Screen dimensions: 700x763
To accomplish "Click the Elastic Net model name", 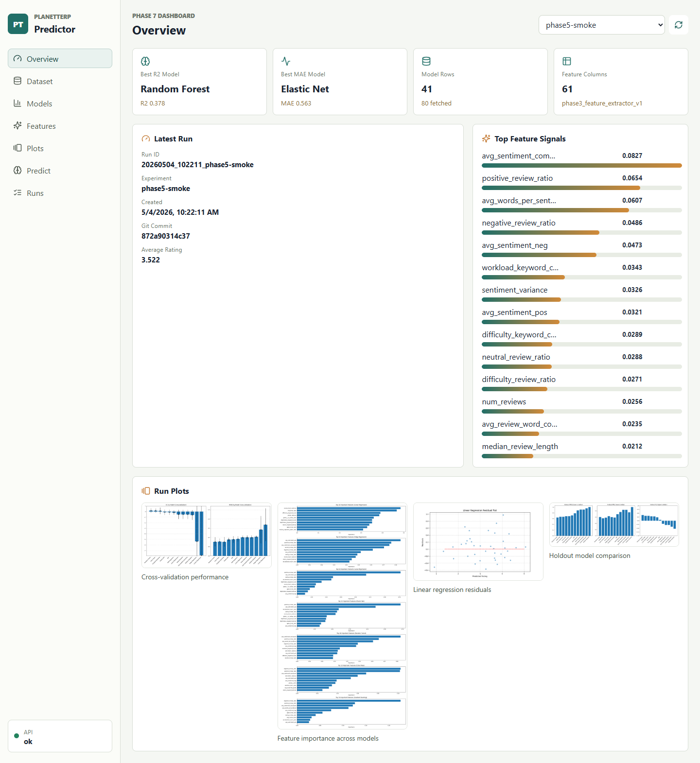I will pyautogui.click(x=305, y=89).
